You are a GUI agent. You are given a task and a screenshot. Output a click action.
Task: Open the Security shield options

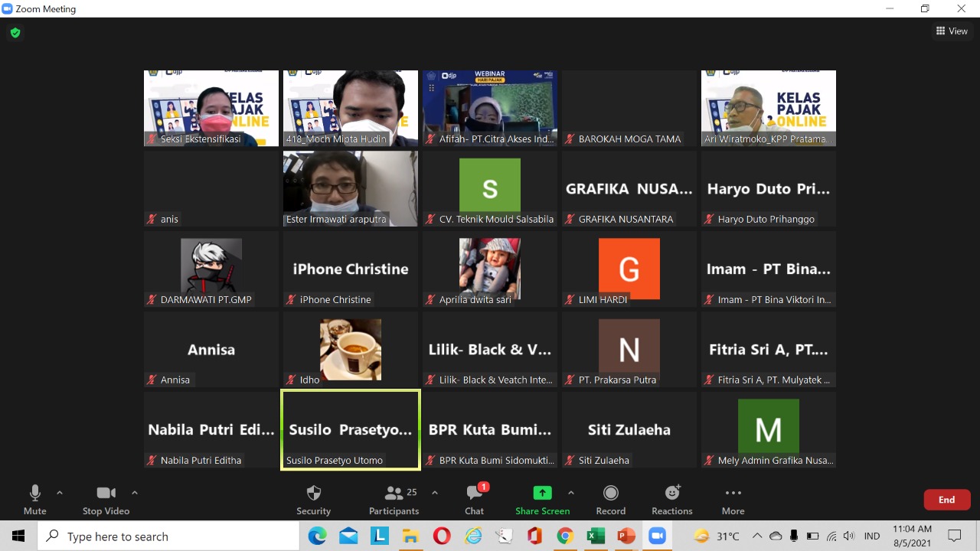point(313,500)
